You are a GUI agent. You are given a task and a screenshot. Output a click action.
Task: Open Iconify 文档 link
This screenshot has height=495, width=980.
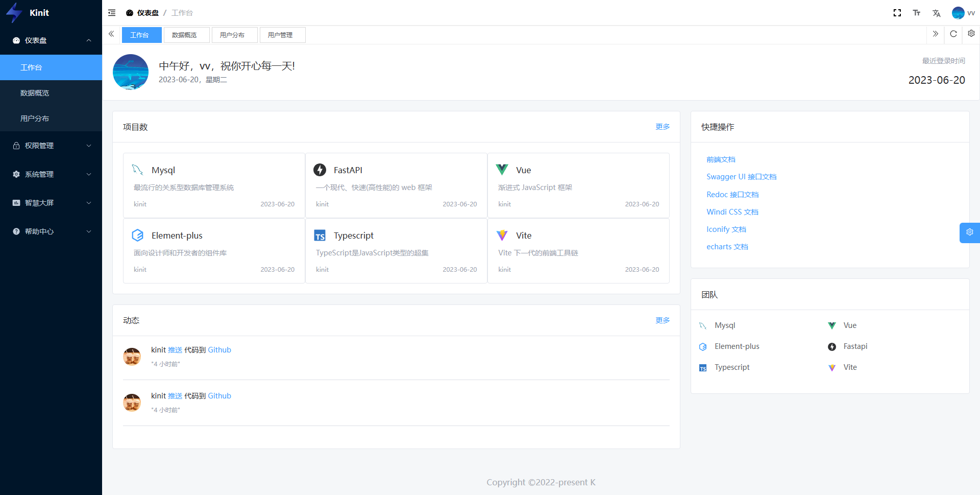click(726, 229)
